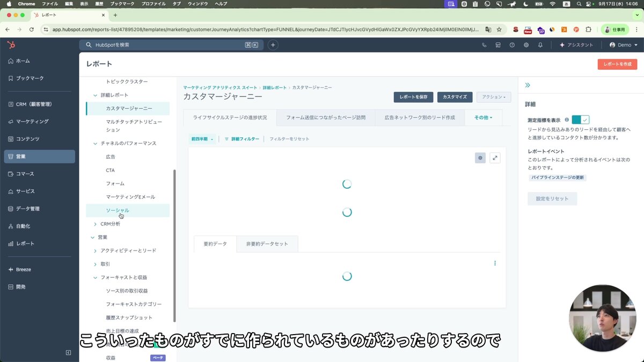Open the 要約データ tab options three-dot menu

[495, 263]
